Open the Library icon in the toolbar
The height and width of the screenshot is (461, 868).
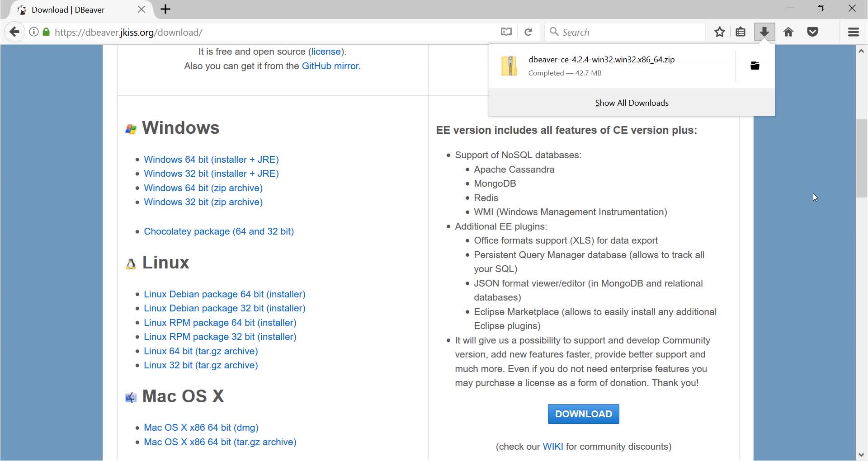(x=741, y=32)
